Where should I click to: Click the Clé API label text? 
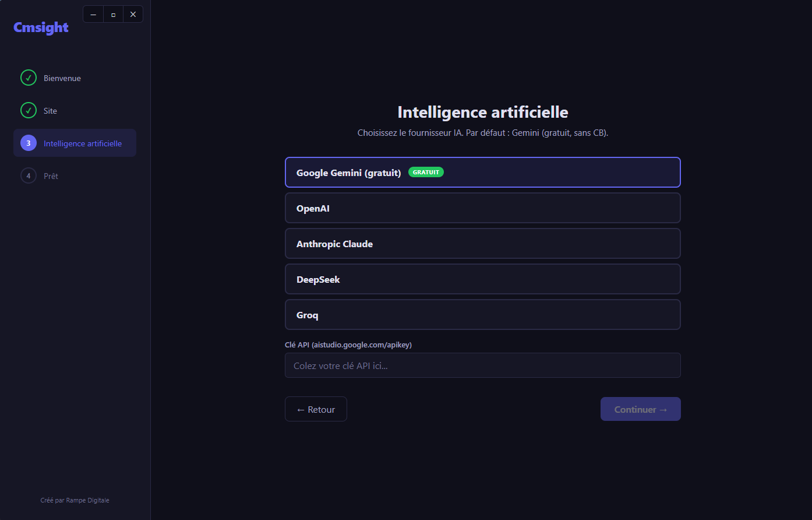[348, 345]
